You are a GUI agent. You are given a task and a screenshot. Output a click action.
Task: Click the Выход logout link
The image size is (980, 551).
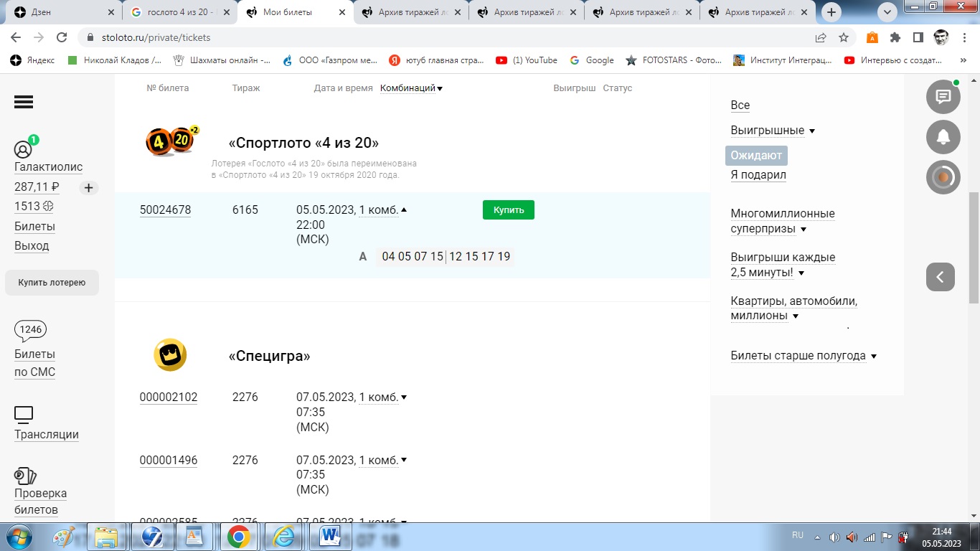pyautogui.click(x=32, y=245)
